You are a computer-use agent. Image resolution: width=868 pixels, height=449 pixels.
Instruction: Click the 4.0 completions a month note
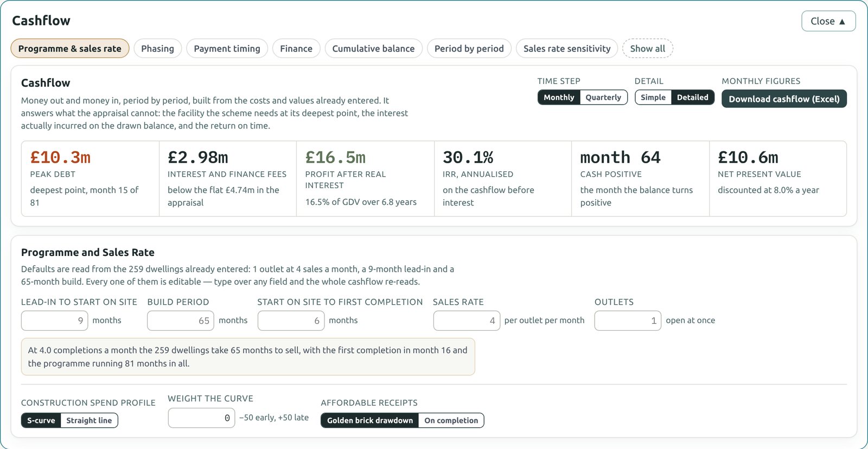tap(248, 357)
